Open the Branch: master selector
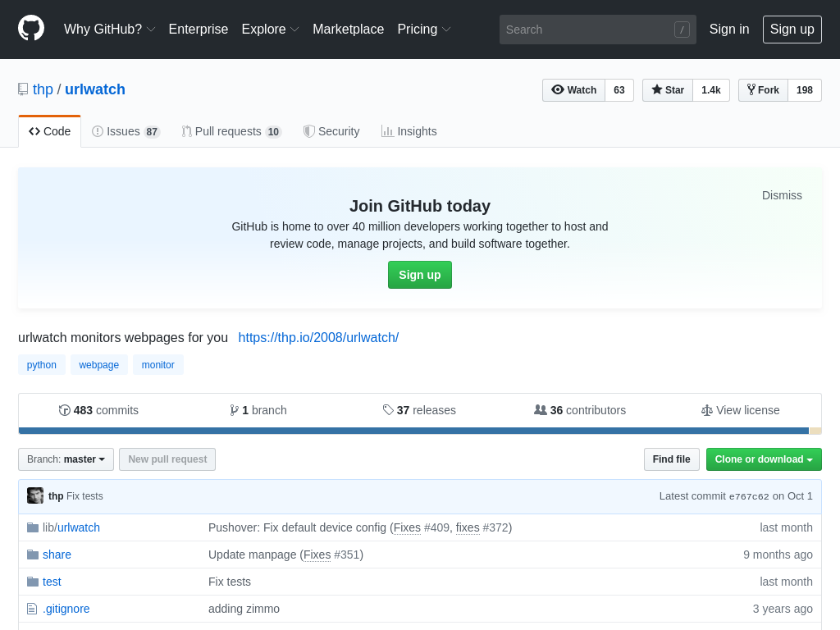The width and height of the screenshot is (840, 630). point(66,459)
